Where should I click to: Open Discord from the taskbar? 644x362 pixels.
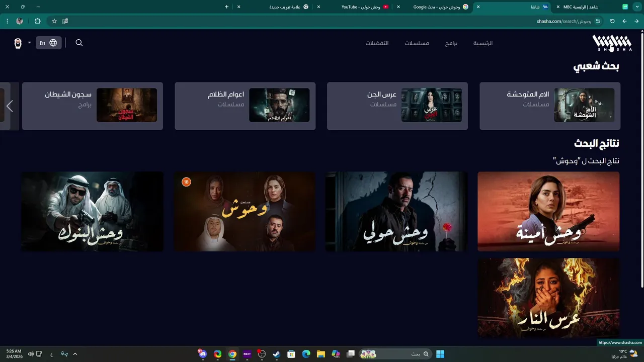point(202,354)
